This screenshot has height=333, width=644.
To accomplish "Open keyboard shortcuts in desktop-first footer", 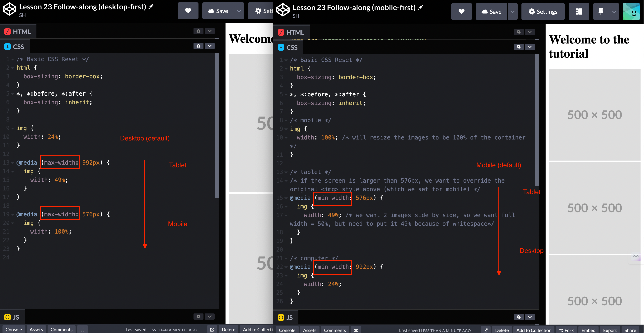I will pos(82,330).
